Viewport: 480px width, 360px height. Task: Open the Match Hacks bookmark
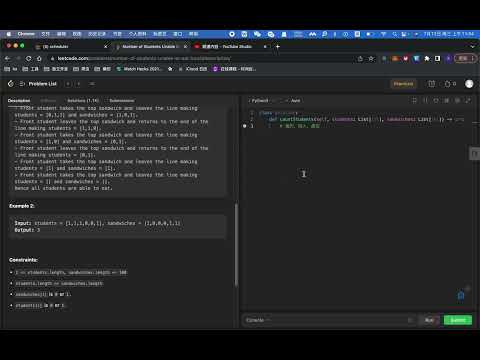140,69
